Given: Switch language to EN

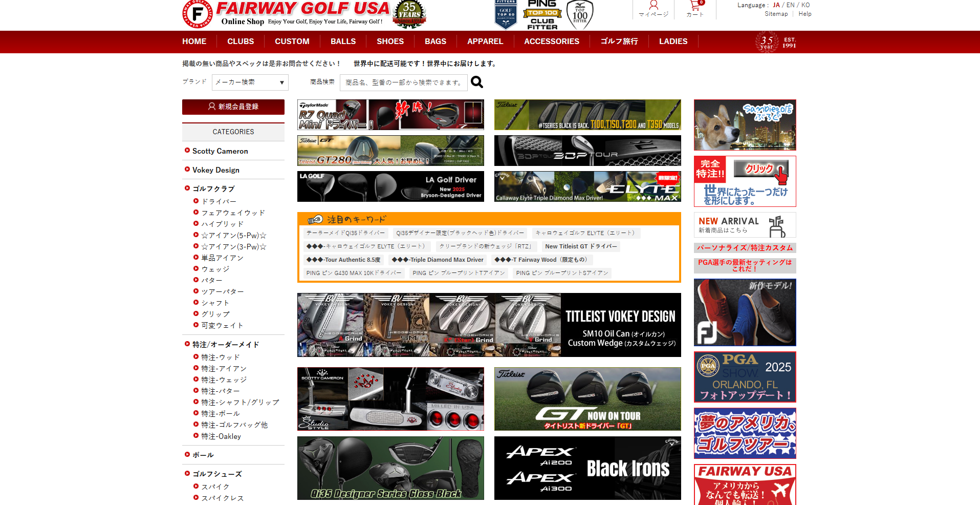Looking at the screenshot, I should pos(791,5).
